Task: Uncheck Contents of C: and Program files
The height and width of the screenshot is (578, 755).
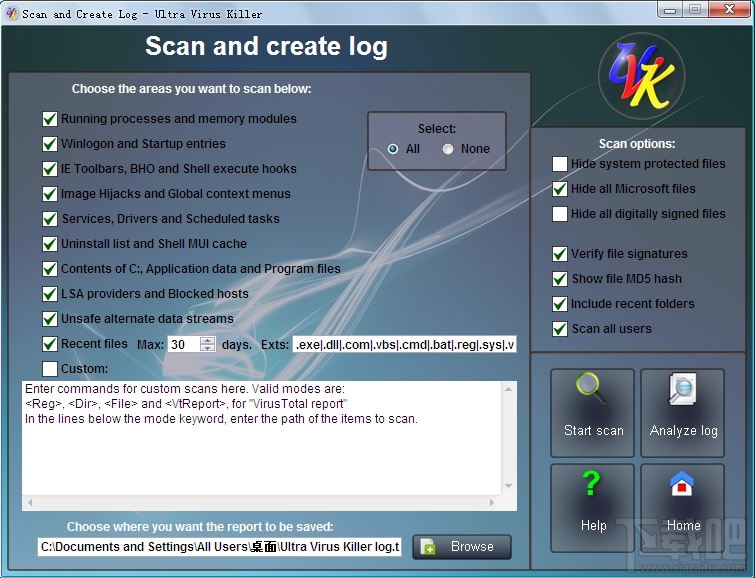Action: point(50,269)
